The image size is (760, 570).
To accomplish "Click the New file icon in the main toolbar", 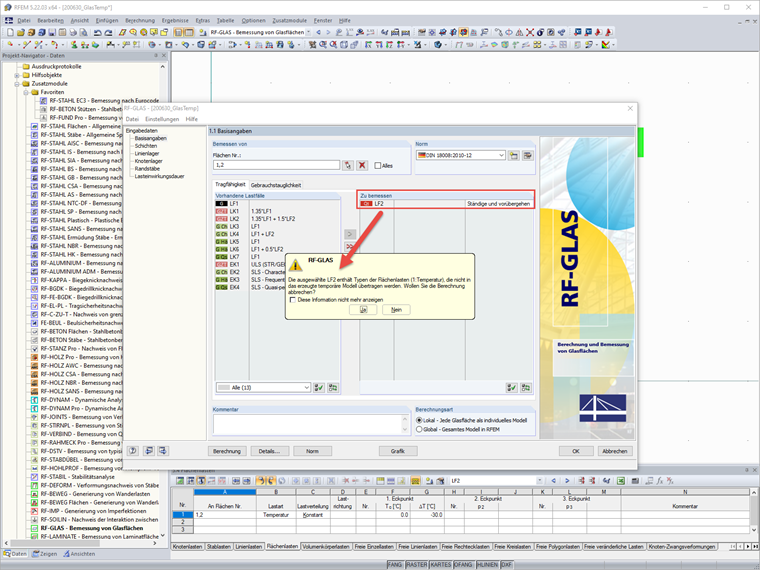I will tap(10, 32).
